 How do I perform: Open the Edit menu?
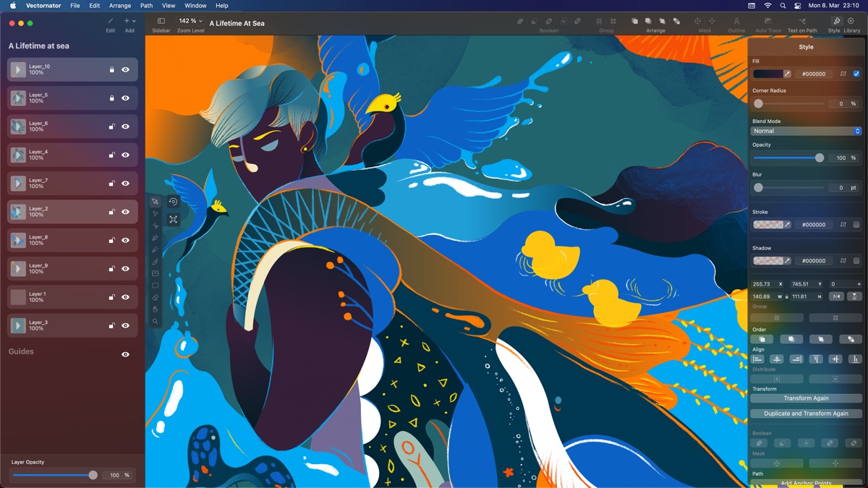[x=95, y=5]
